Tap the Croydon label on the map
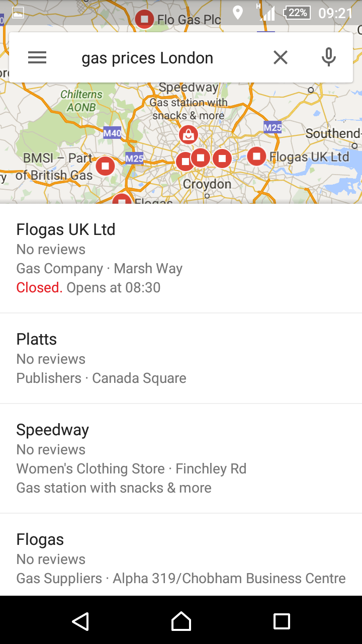This screenshot has width=362, height=644. click(x=207, y=184)
